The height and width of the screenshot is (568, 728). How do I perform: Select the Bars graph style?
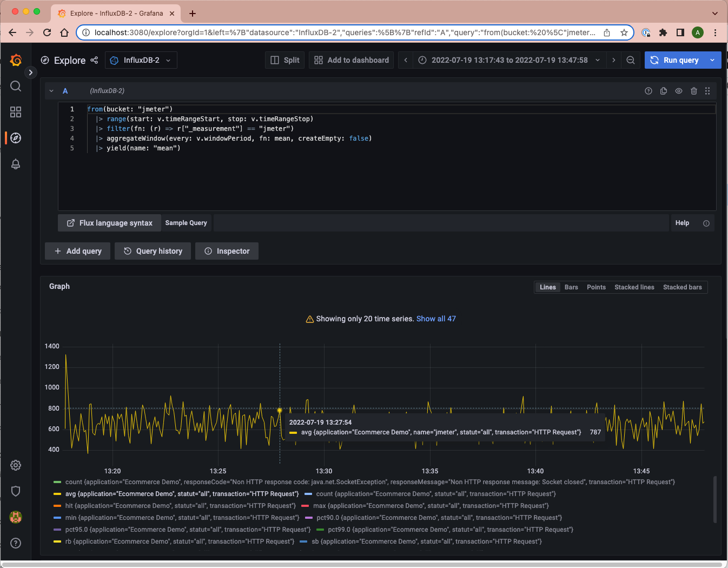571,287
